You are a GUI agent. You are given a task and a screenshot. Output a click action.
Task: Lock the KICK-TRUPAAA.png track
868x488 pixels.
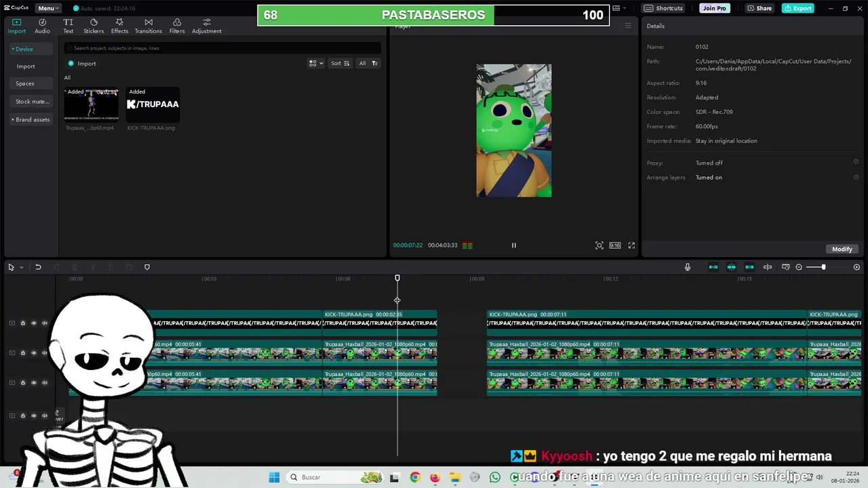(22, 323)
